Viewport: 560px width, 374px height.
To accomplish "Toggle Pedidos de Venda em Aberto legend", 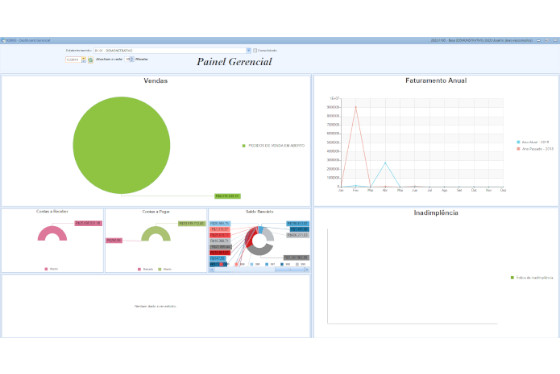I will (x=274, y=145).
